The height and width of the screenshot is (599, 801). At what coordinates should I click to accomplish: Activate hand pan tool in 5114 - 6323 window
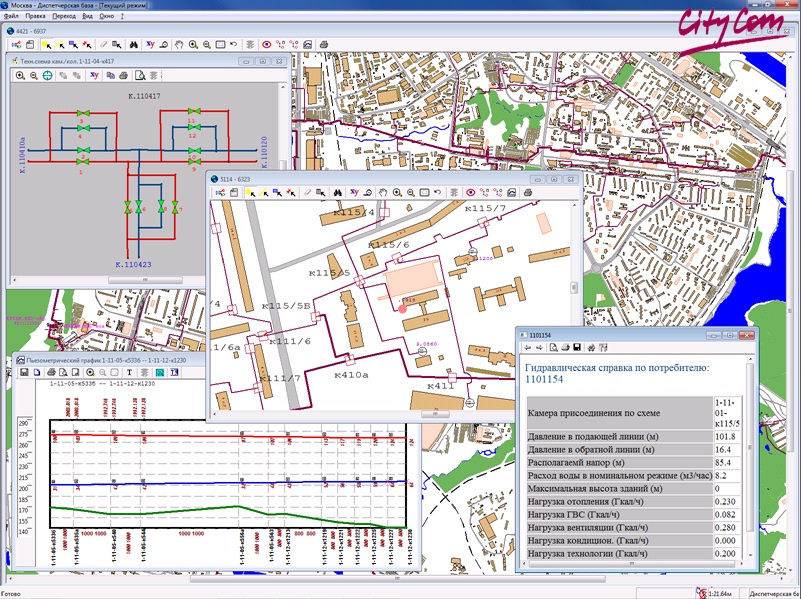point(383,193)
